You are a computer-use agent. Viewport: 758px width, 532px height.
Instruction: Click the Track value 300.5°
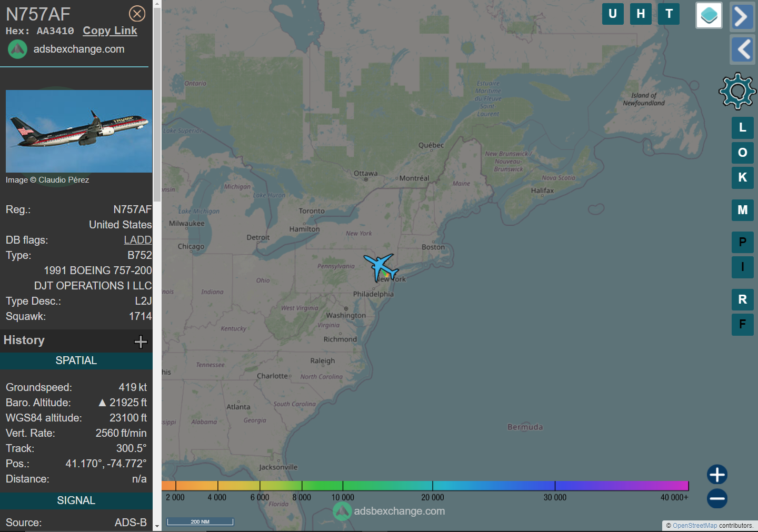pyautogui.click(x=132, y=448)
